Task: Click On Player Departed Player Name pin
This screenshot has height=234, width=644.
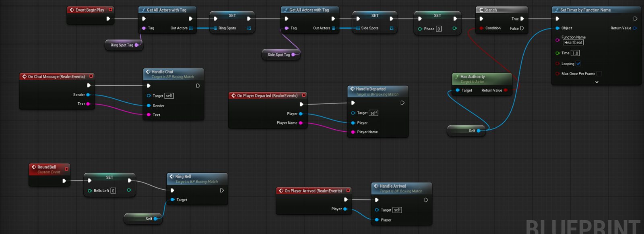Action: [301, 123]
